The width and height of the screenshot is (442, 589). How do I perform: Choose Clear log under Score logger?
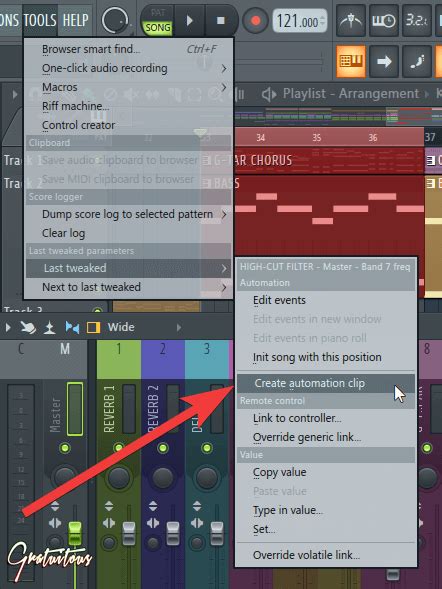pos(128,233)
